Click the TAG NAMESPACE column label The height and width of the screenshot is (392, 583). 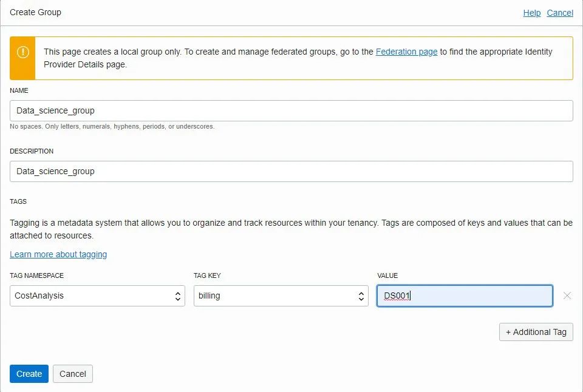[36, 275]
